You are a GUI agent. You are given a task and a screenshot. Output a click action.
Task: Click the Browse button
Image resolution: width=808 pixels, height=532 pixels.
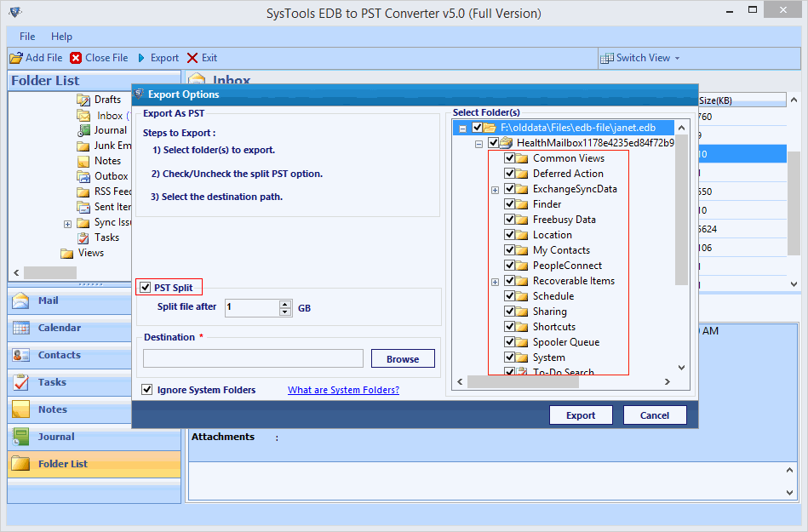click(403, 358)
